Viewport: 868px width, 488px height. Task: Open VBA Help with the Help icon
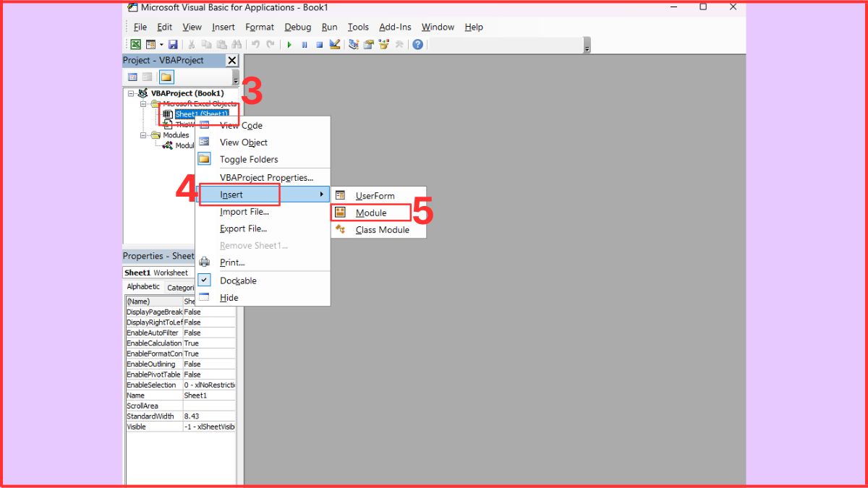coord(417,44)
